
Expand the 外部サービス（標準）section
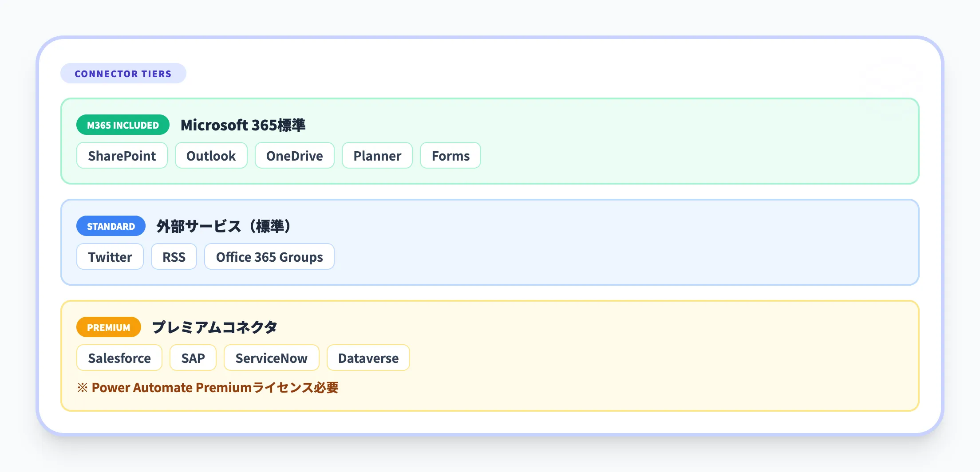223,226
